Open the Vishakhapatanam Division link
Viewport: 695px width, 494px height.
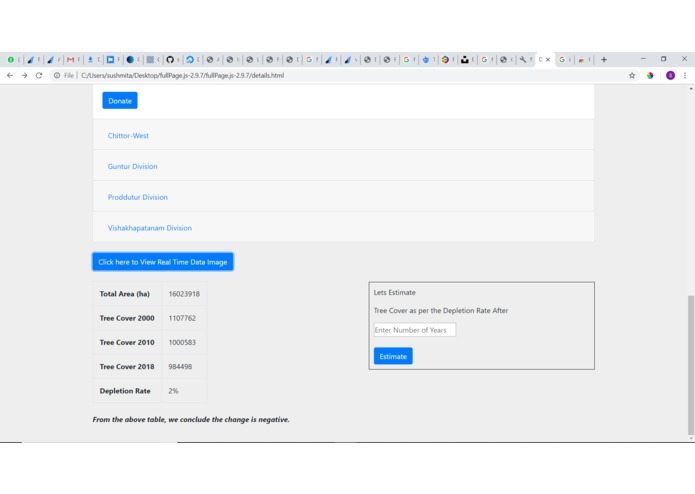150,228
